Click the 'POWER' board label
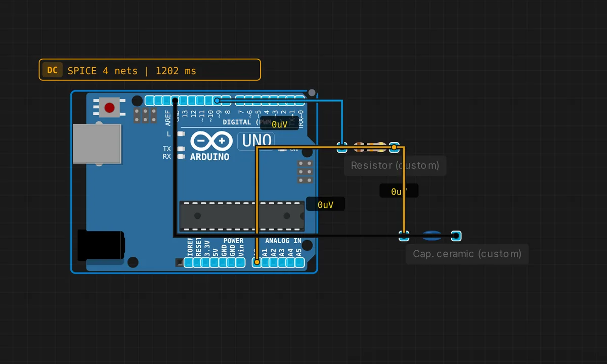 (233, 241)
